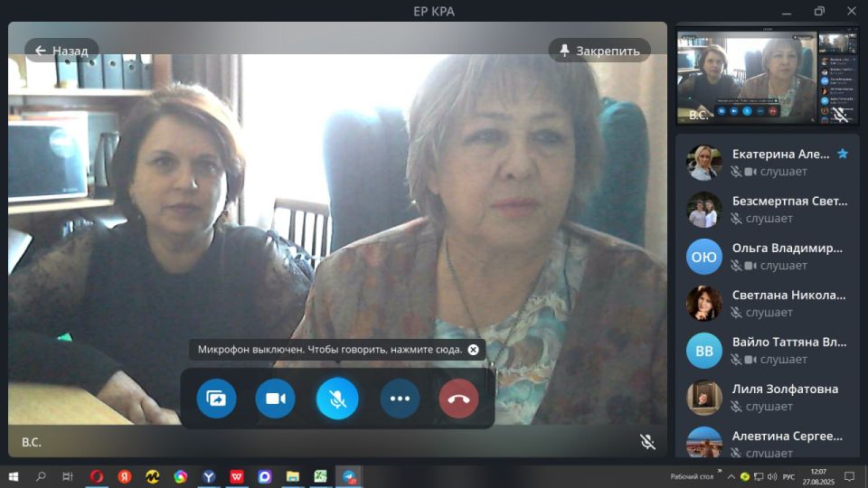This screenshot has width=868, height=488.
Task: Unmute the microphone with the blue button
Action: point(337,399)
